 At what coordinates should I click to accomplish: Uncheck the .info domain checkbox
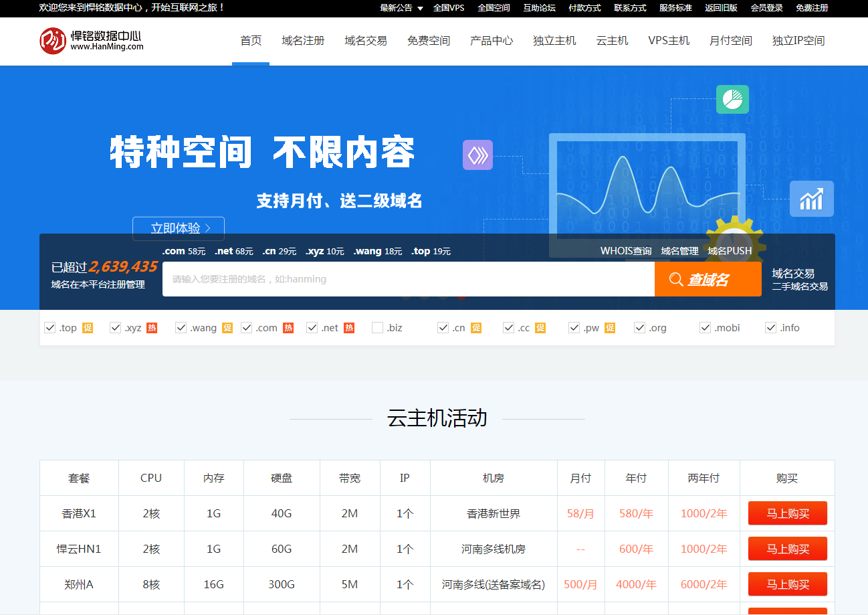772,328
